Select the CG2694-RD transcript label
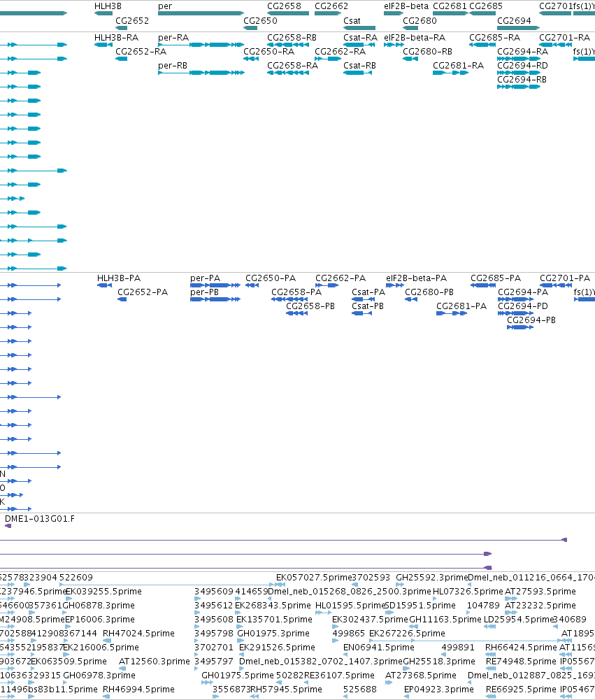This screenshot has width=595, height=700. [x=522, y=66]
